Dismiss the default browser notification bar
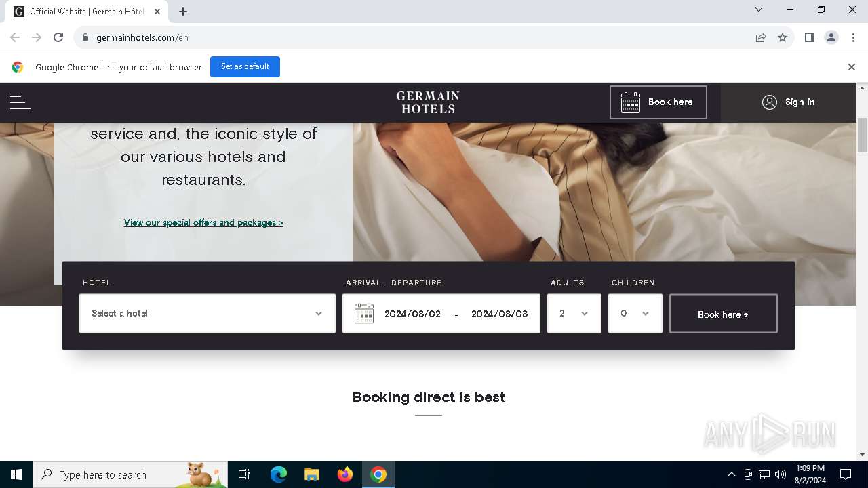 coord(852,67)
